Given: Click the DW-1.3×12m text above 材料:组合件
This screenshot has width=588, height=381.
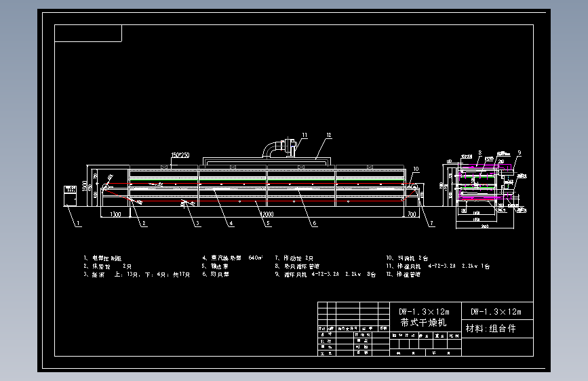Looking at the screenshot, I should [x=496, y=312].
